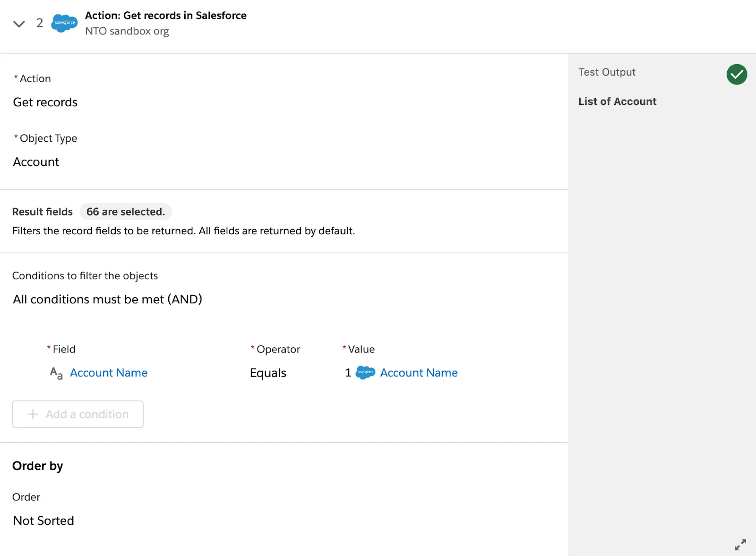Click the Salesforce cloud icon in header
Screen dimensions: 756x556
pyautogui.click(x=64, y=23)
